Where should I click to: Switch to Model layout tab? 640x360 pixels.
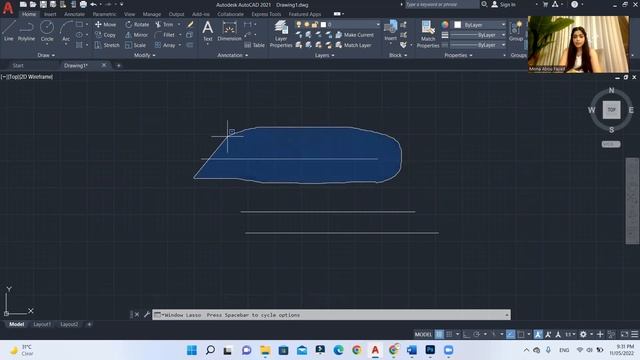(x=17, y=324)
